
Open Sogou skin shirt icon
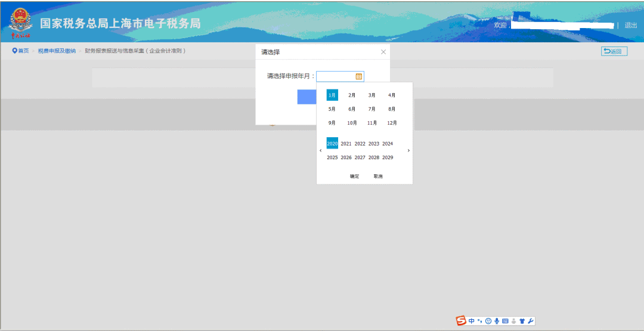[x=522, y=321]
